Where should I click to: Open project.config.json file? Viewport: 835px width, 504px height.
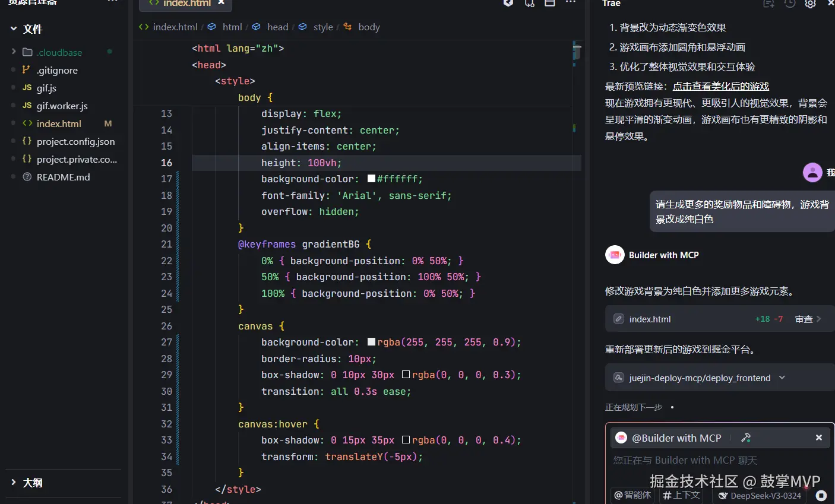(x=75, y=141)
